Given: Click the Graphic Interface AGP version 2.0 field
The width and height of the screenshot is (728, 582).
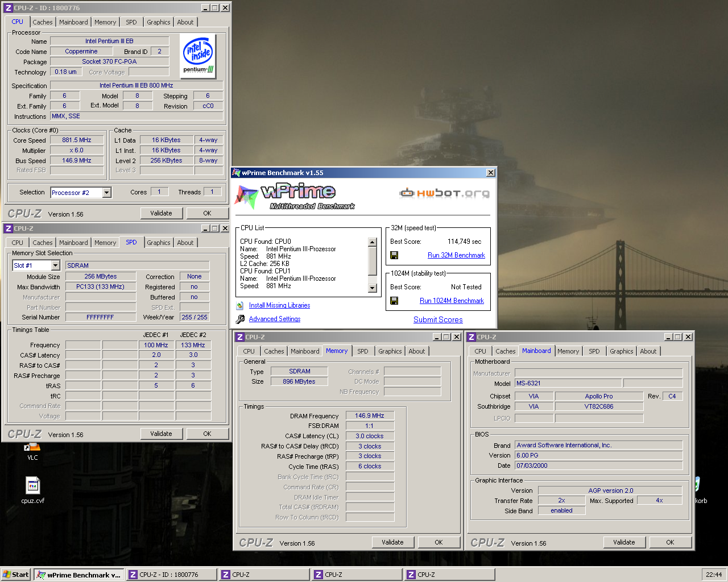Looking at the screenshot, I should click(610, 490).
